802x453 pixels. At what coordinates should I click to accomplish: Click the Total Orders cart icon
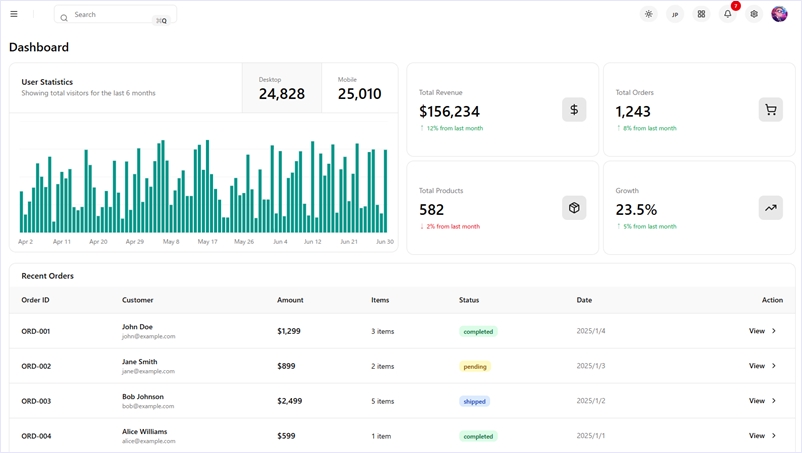pos(770,110)
